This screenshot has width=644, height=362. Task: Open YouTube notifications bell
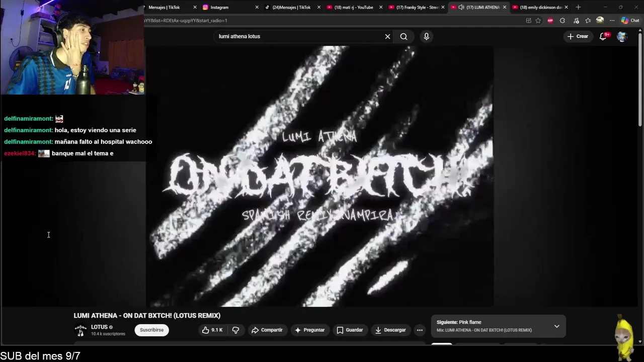pyautogui.click(x=603, y=36)
